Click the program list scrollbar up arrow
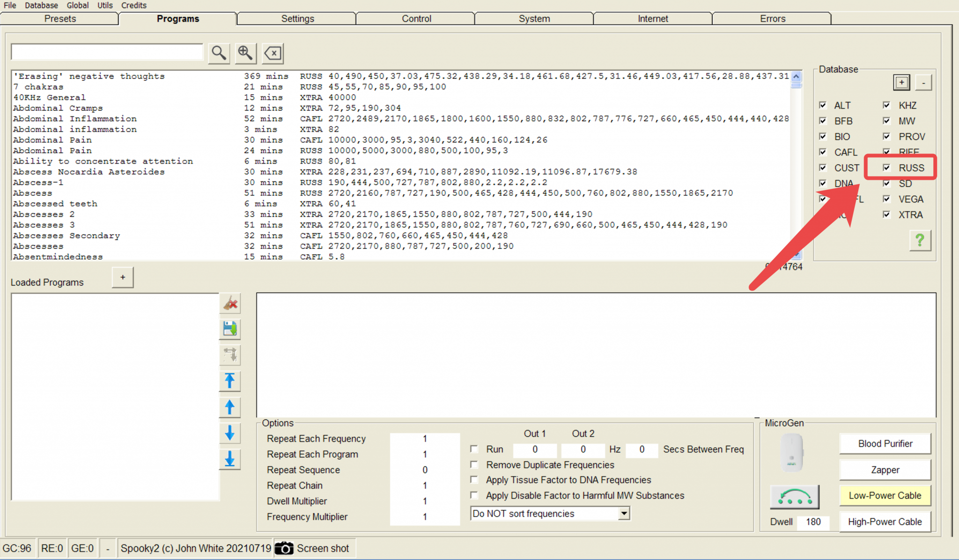Image resolution: width=959 pixels, height=560 pixels. click(796, 76)
